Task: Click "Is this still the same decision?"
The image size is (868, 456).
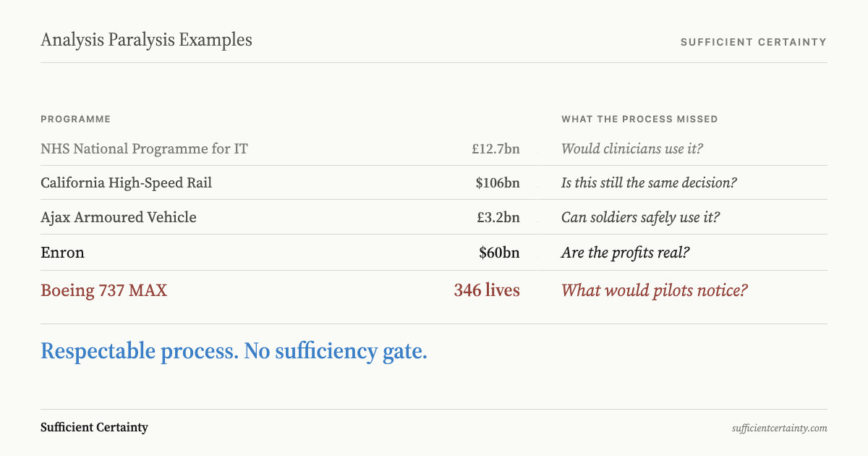Action: tap(649, 183)
